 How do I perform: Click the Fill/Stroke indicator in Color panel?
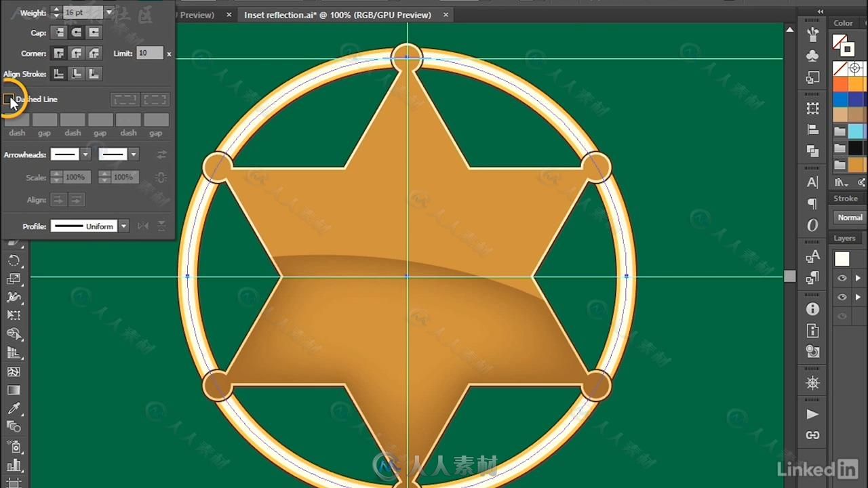(x=844, y=45)
